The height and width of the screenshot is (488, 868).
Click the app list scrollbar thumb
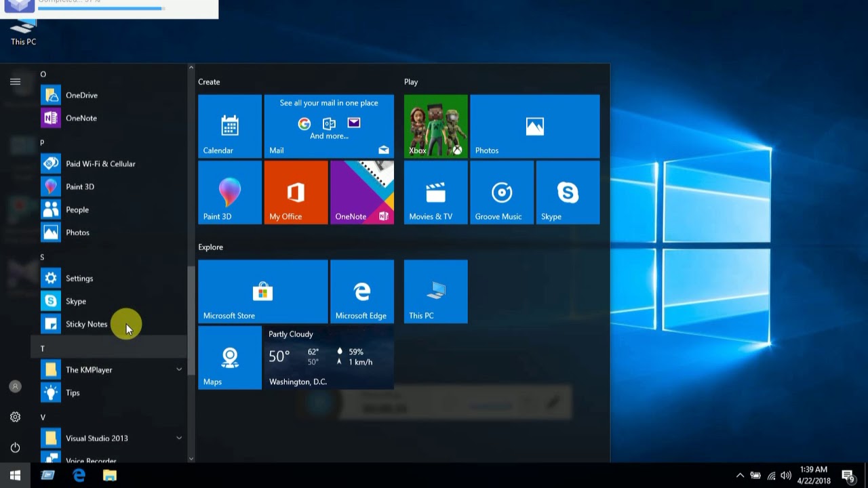coord(191,321)
